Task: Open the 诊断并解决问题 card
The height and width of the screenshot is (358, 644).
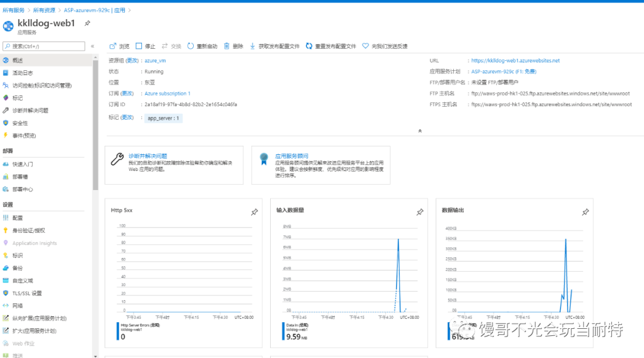Action: coord(174,165)
